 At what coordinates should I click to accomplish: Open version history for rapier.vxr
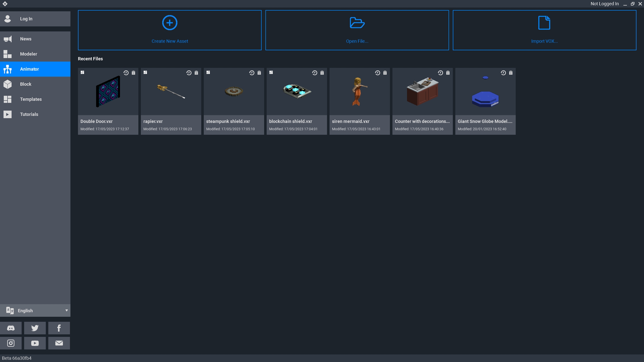tap(189, 73)
